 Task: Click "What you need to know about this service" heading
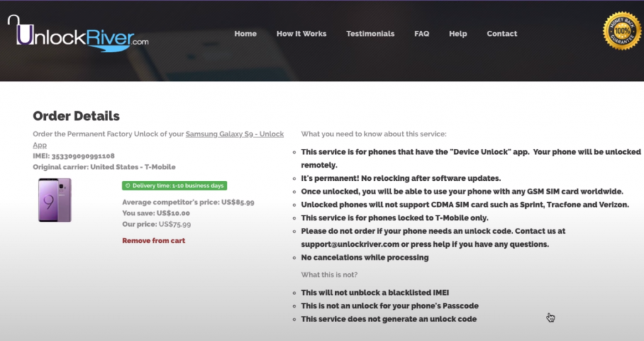coord(374,134)
